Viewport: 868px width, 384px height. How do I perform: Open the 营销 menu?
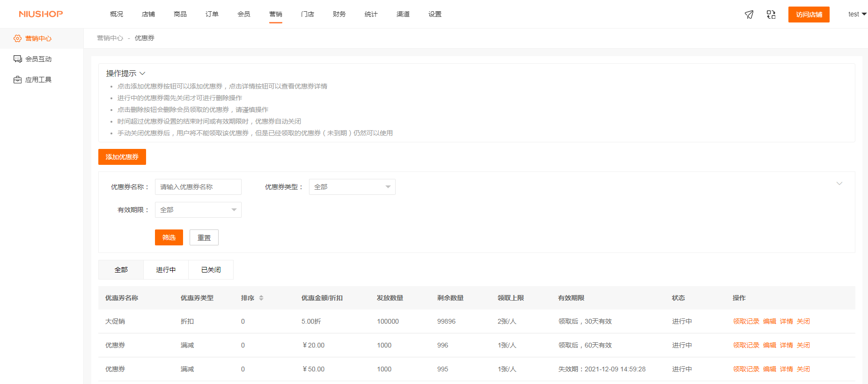[x=276, y=14]
